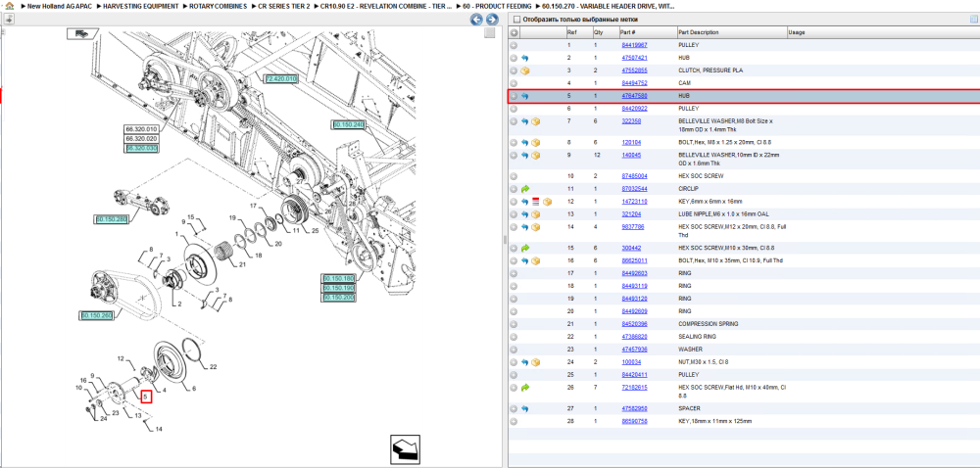Open part number link 86590758

pos(634,421)
